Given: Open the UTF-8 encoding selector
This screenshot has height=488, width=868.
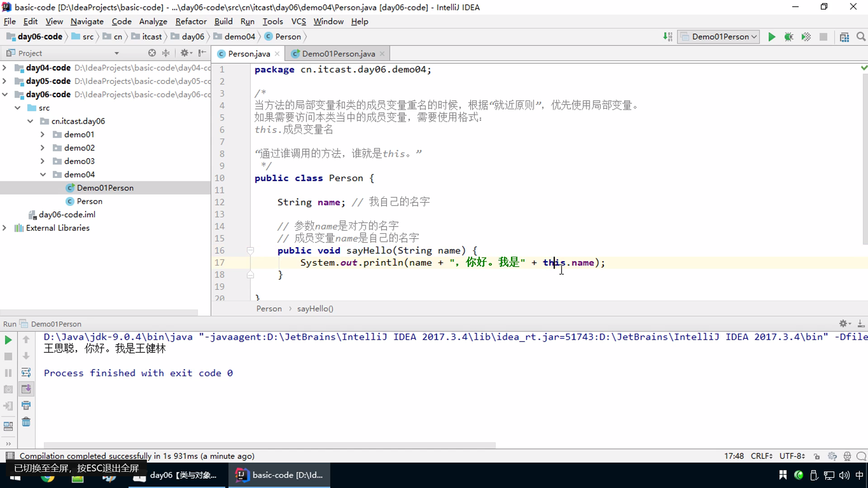Looking at the screenshot, I should [792, 456].
